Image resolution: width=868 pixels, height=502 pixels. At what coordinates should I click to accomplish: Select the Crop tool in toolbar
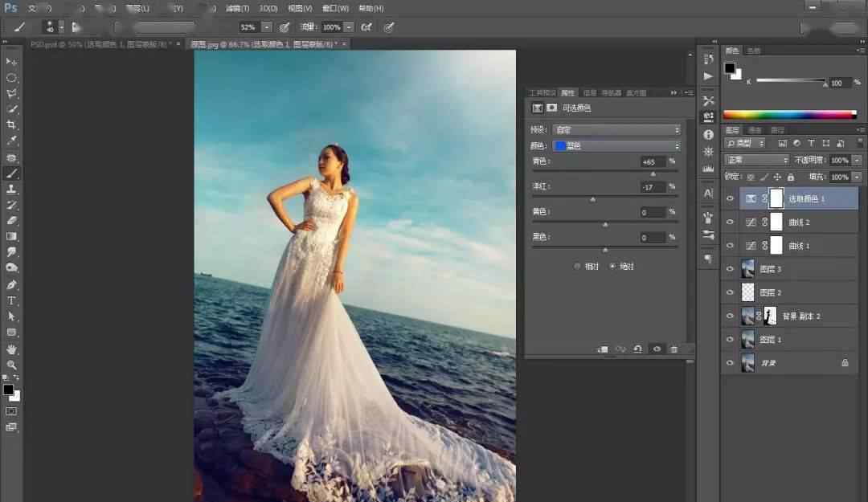coord(11,124)
